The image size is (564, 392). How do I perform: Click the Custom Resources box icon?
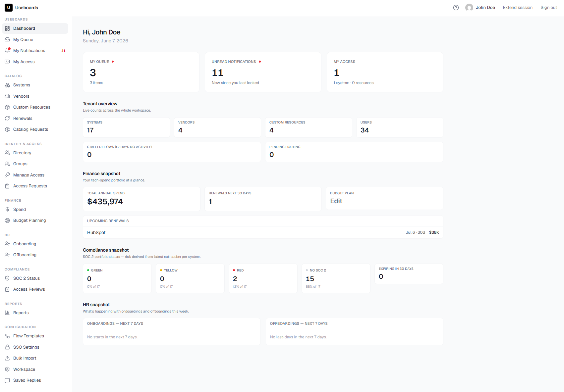pyautogui.click(x=7, y=107)
